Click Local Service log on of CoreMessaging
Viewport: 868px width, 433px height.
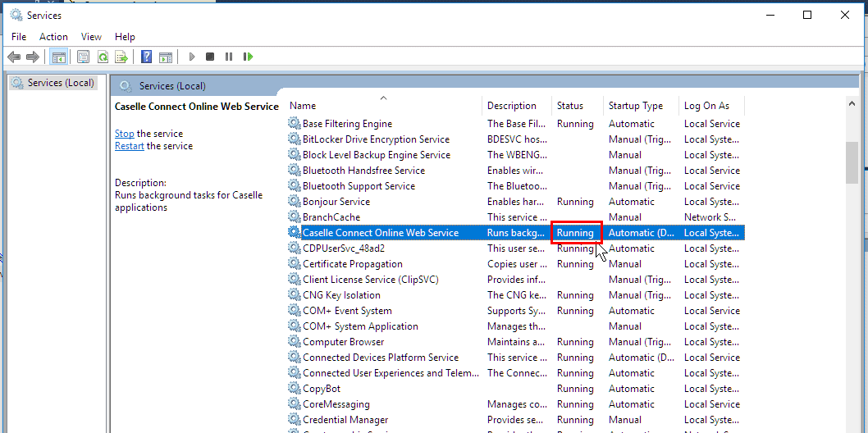pos(712,404)
